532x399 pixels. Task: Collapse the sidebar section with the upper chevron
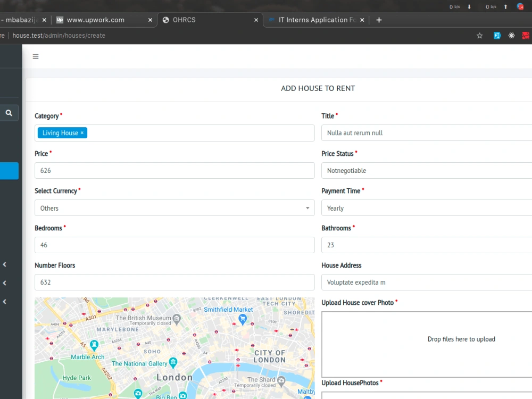[4, 264]
